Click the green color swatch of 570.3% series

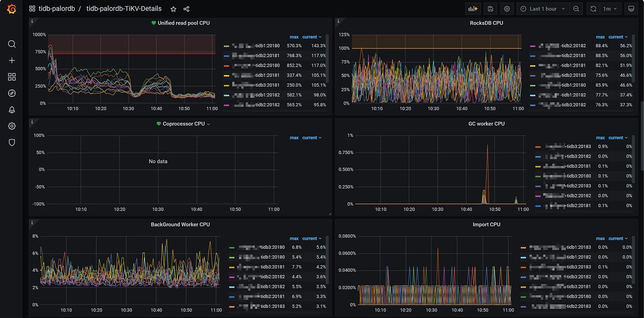(x=226, y=46)
